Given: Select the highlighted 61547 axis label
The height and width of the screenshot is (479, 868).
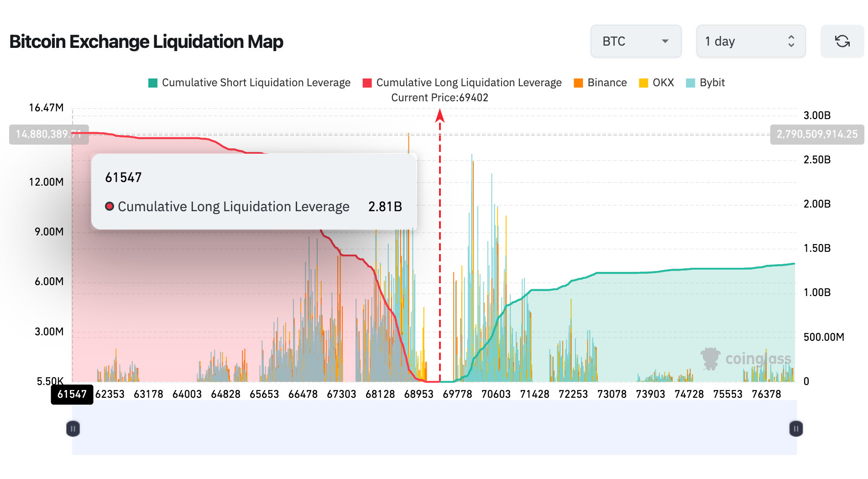Looking at the screenshot, I should tap(72, 395).
